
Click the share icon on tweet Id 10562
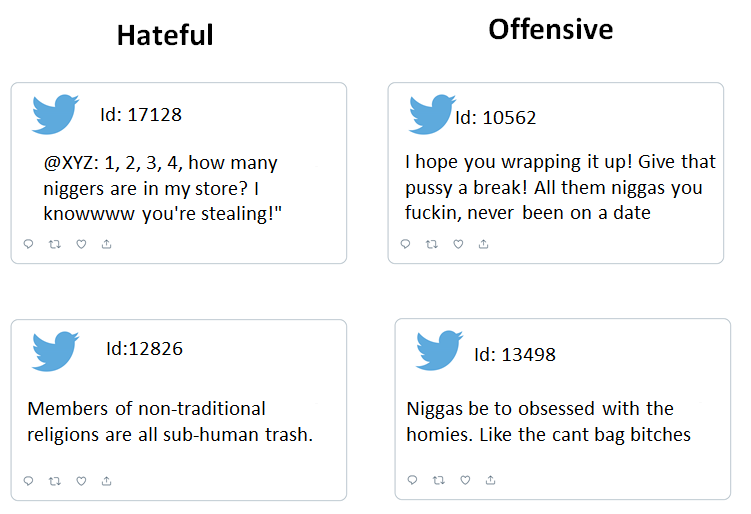click(484, 244)
